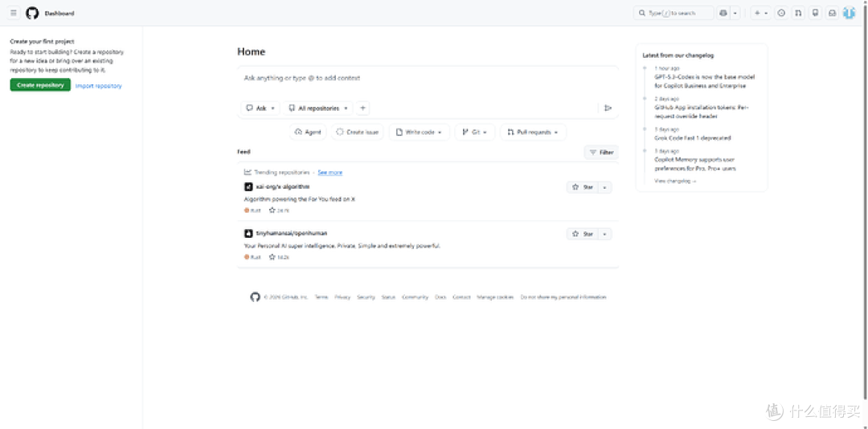Click the tinyhumansai repository avatar icon
868x429 pixels.
[x=248, y=234]
